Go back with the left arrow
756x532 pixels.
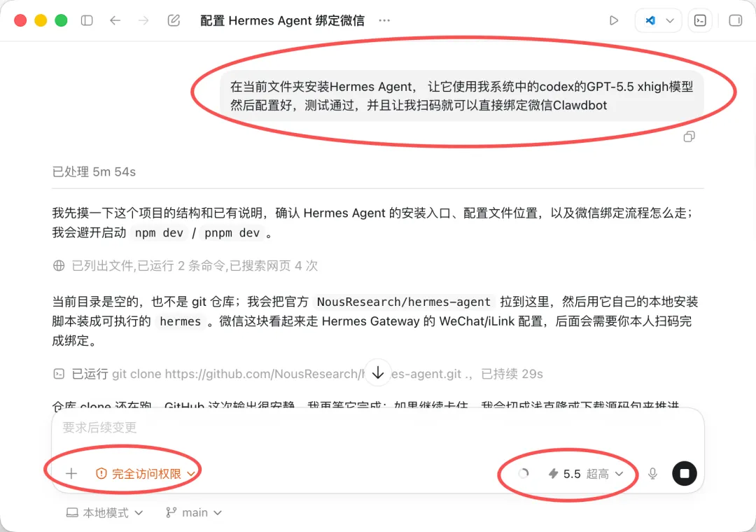click(x=115, y=20)
